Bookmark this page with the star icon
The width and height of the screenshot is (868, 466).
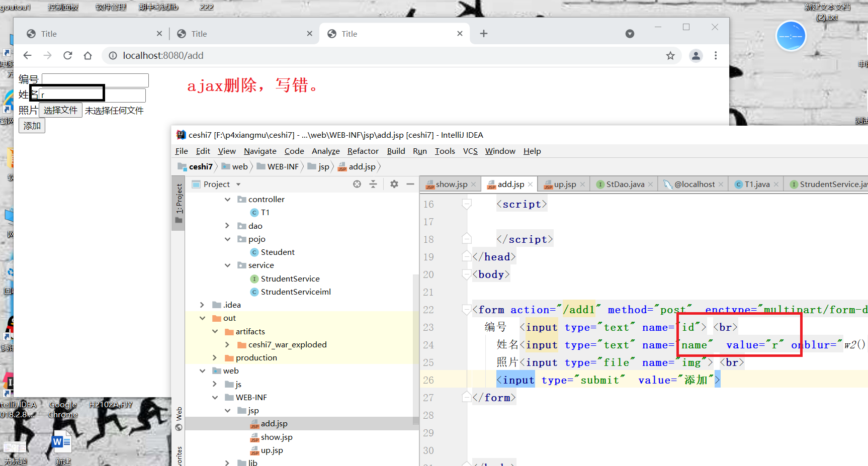click(670, 56)
